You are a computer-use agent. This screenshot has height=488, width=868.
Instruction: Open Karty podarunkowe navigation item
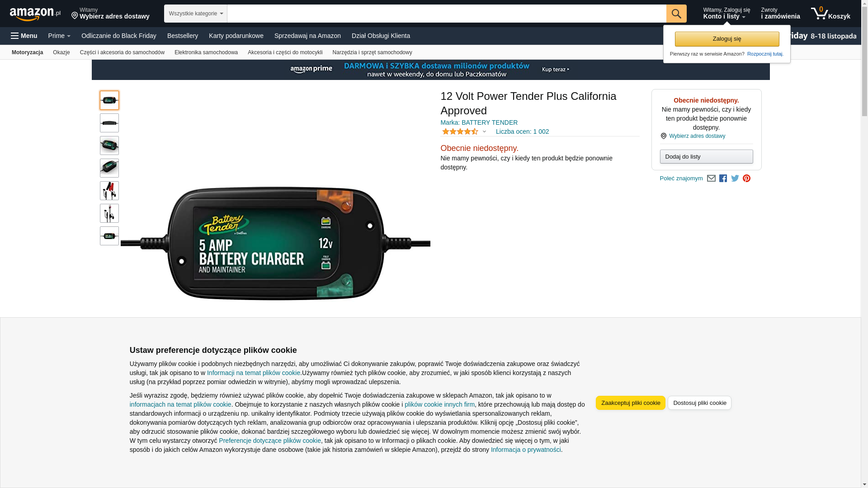click(236, 36)
